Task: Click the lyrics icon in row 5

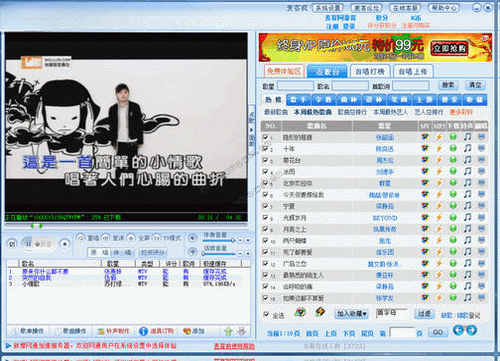Action: [x=481, y=183]
